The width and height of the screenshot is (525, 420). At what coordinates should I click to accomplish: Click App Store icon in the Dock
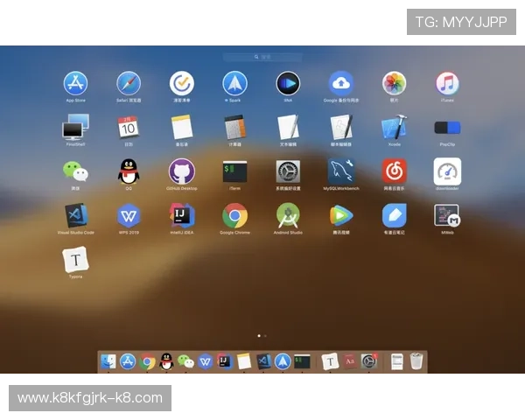coord(128,361)
